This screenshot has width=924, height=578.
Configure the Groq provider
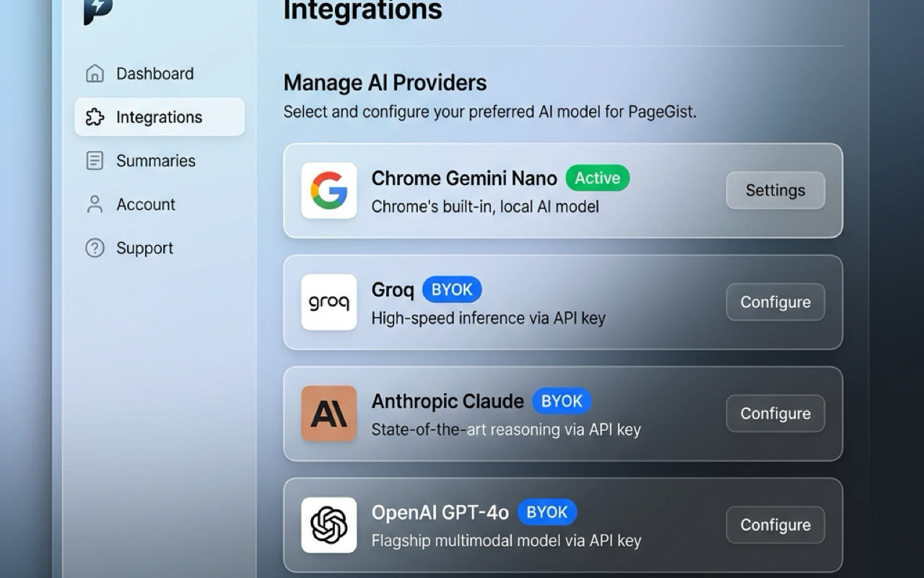(775, 302)
